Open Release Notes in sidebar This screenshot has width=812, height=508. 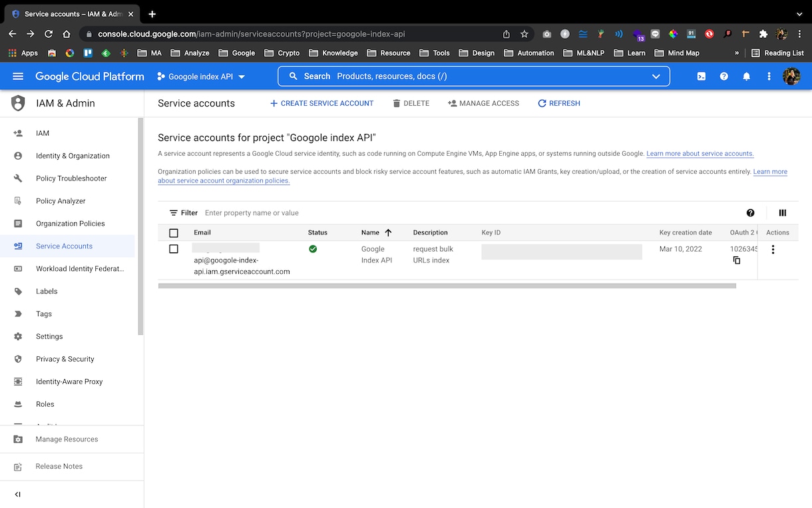[x=72, y=467]
